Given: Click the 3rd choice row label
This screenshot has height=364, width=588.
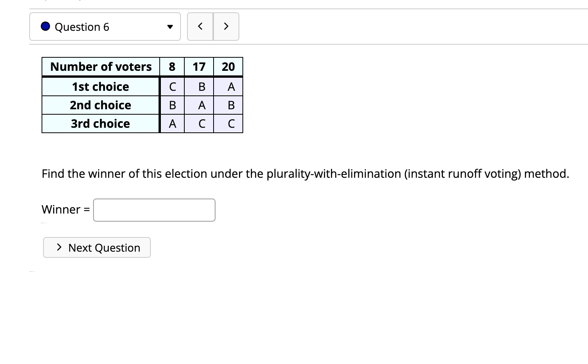Looking at the screenshot, I should click(101, 124).
